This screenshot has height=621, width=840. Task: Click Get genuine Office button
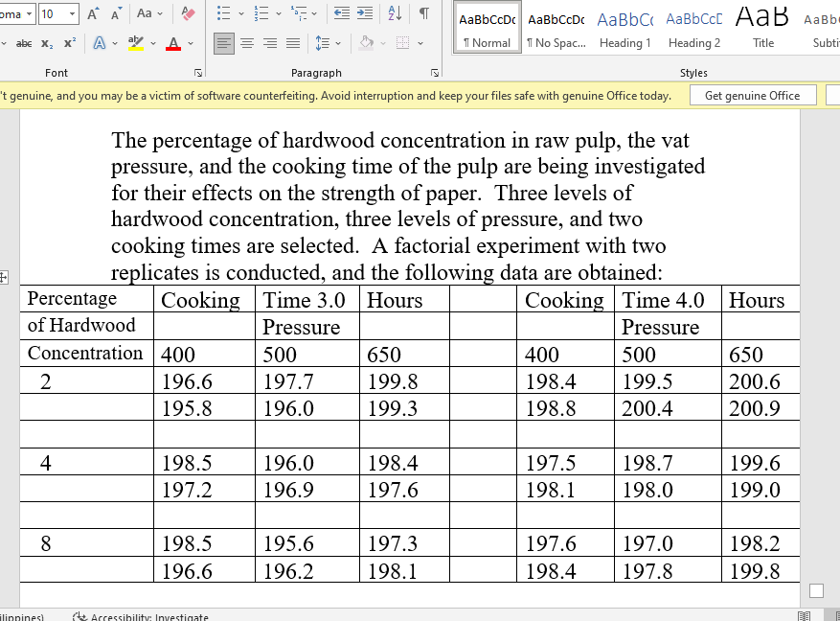(753, 96)
